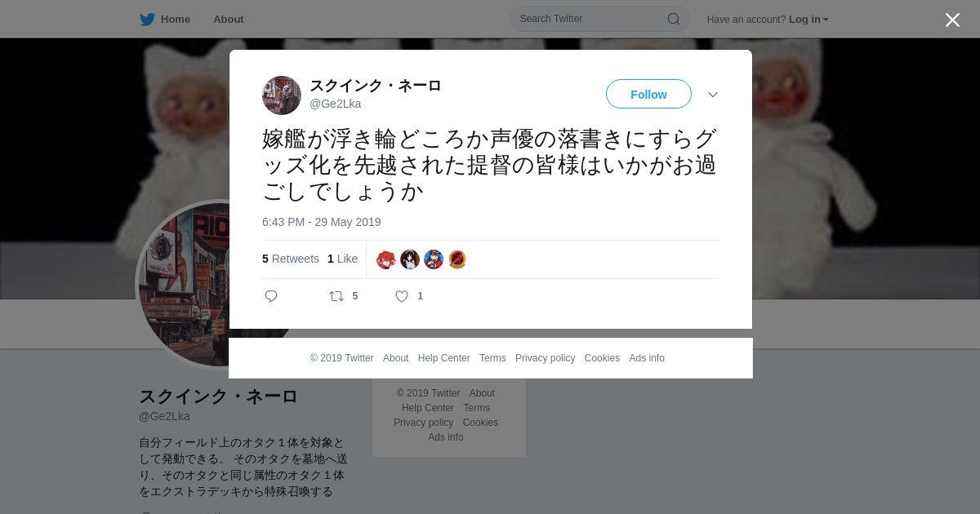Image resolution: width=980 pixels, height=514 pixels.
Task: Open the Privacy policy link in modal footer
Action: (x=545, y=358)
